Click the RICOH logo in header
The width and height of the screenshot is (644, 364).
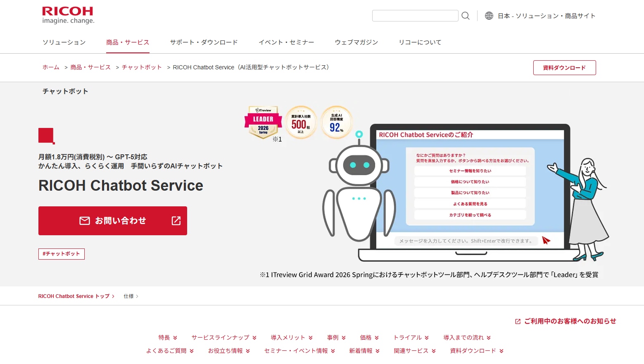(x=68, y=15)
